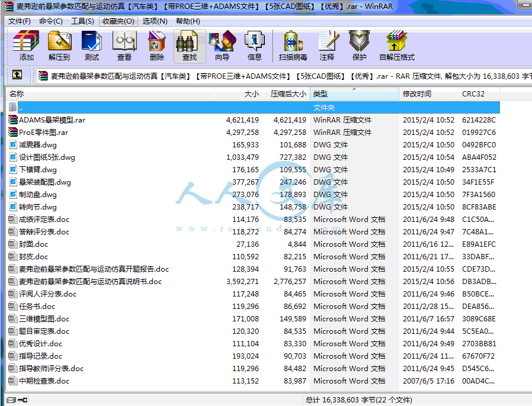The image size is (532, 406).
Task: Click the packed size value 727,382
Action: tap(293, 157)
